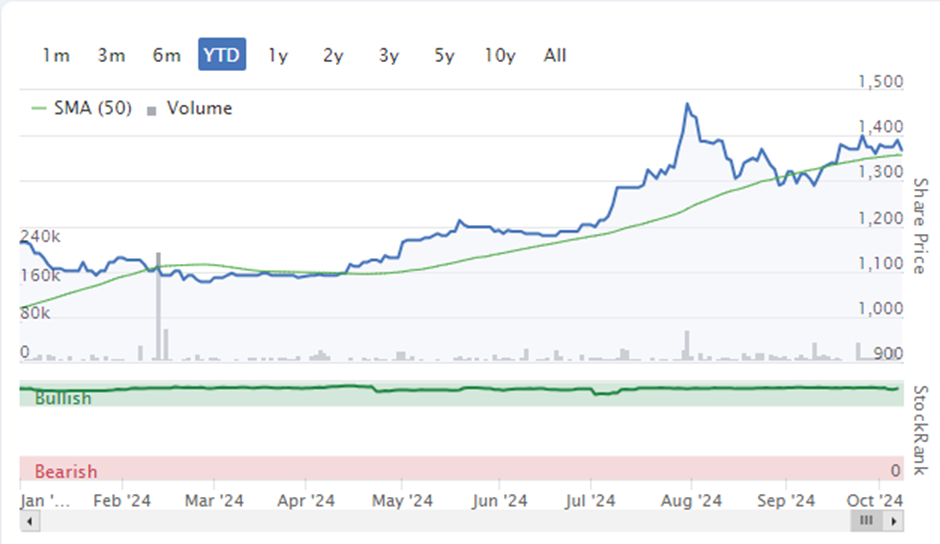This screenshot has width=940, height=544.
Task: Switch chart to 1y range
Action: tap(278, 55)
